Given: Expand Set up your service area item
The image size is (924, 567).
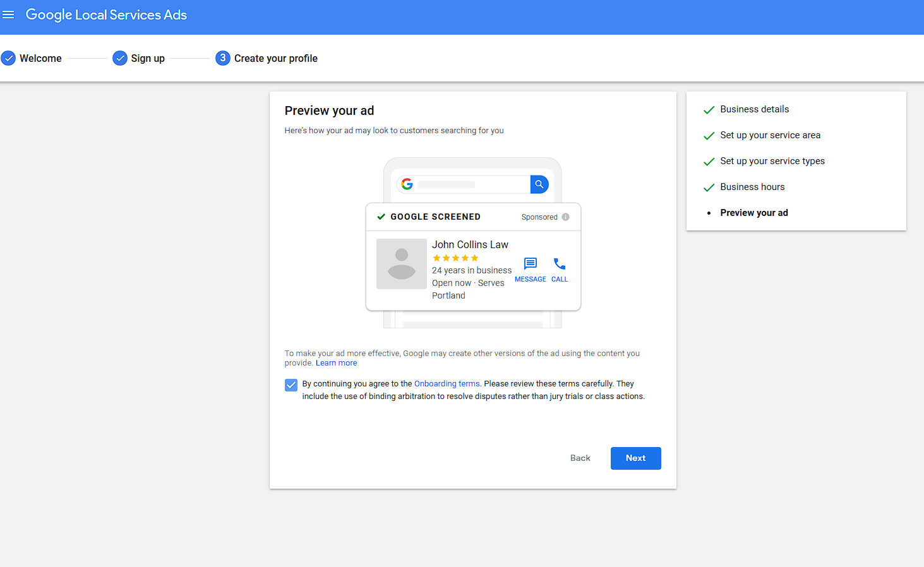Looking at the screenshot, I should pos(770,135).
